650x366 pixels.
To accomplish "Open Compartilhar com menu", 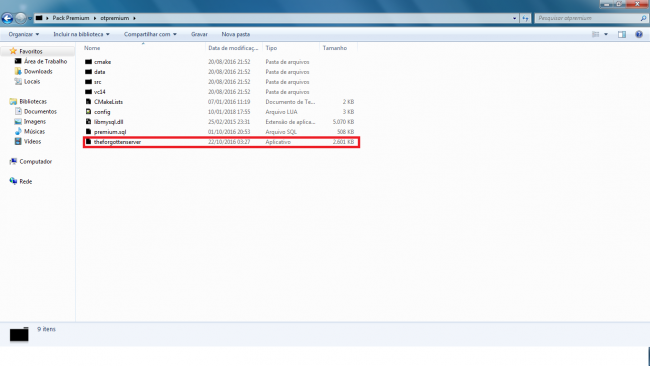I will tap(150, 34).
